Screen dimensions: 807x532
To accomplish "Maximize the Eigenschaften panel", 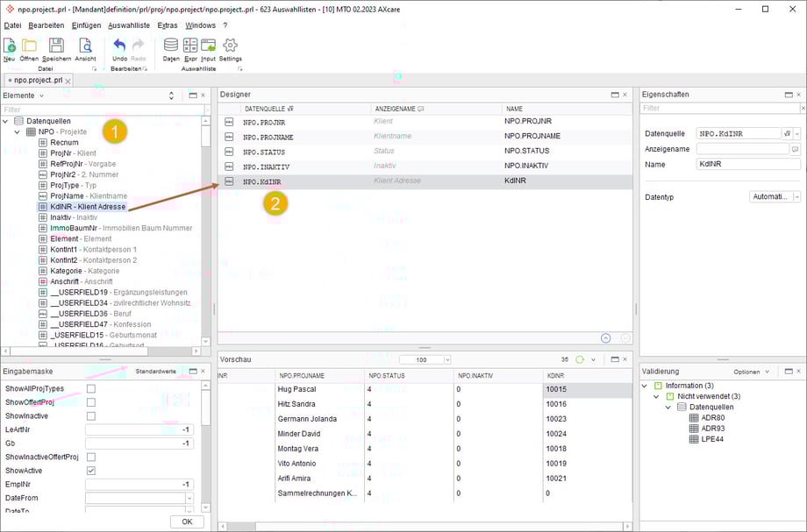I will (x=789, y=95).
